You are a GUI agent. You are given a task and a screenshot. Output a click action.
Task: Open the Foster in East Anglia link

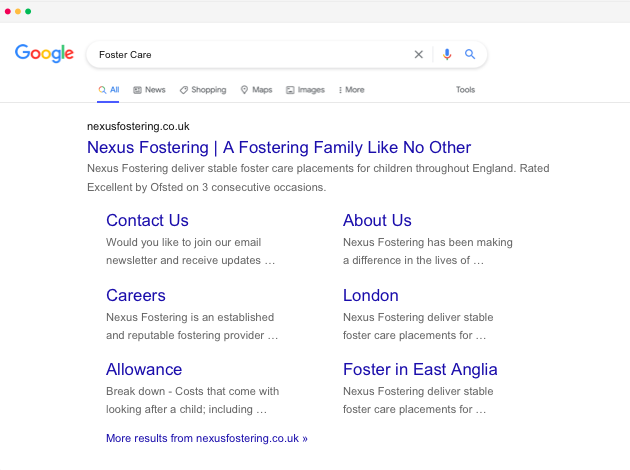(420, 370)
